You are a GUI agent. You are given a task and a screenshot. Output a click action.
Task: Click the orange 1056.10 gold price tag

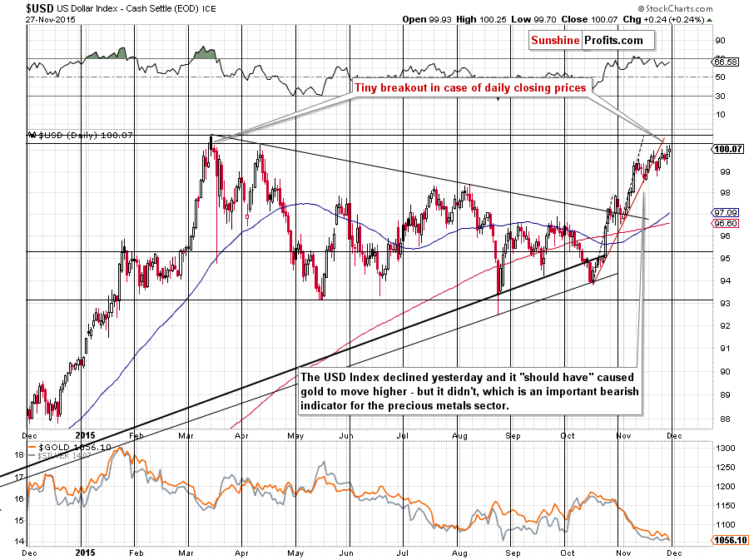click(x=730, y=540)
